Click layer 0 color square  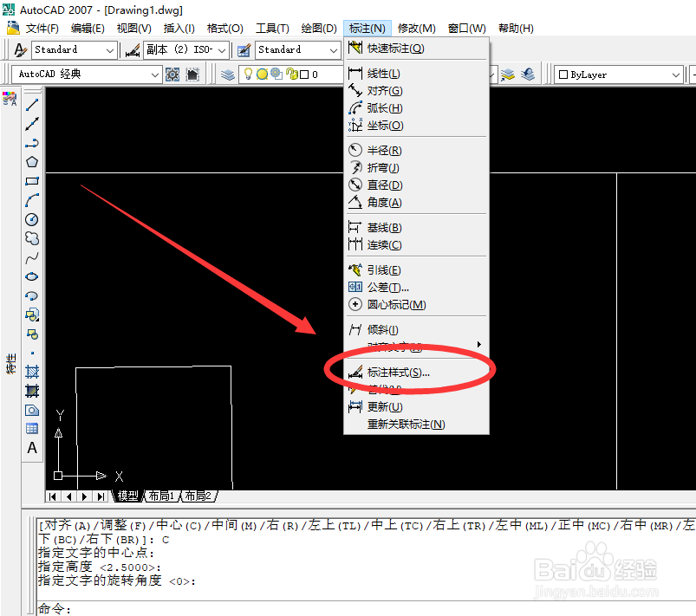[304, 75]
